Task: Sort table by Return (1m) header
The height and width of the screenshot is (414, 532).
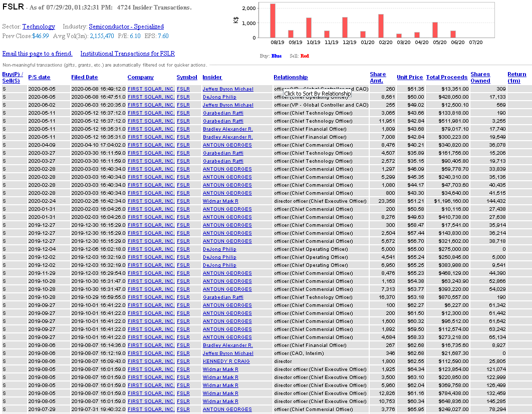Action: pyautogui.click(x=517, y=77)
